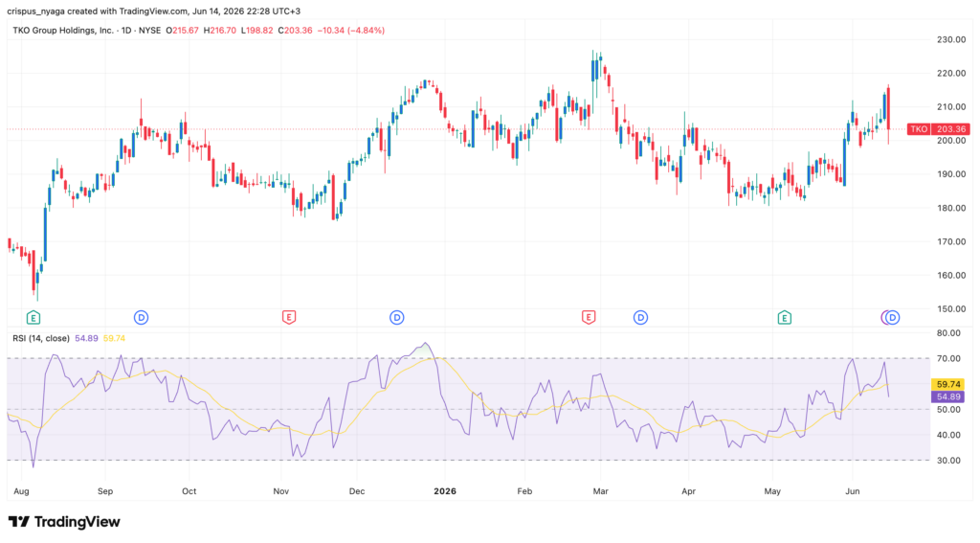
Task: Click the Mar label on time axis
Action: (601, 491)
